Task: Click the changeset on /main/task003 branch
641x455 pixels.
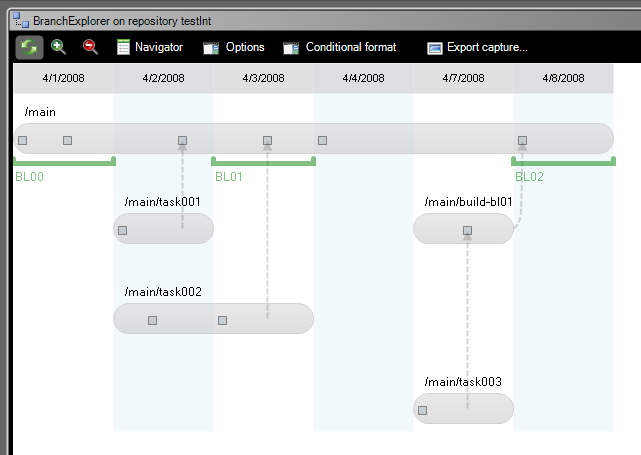Action: tap(422, 410)
